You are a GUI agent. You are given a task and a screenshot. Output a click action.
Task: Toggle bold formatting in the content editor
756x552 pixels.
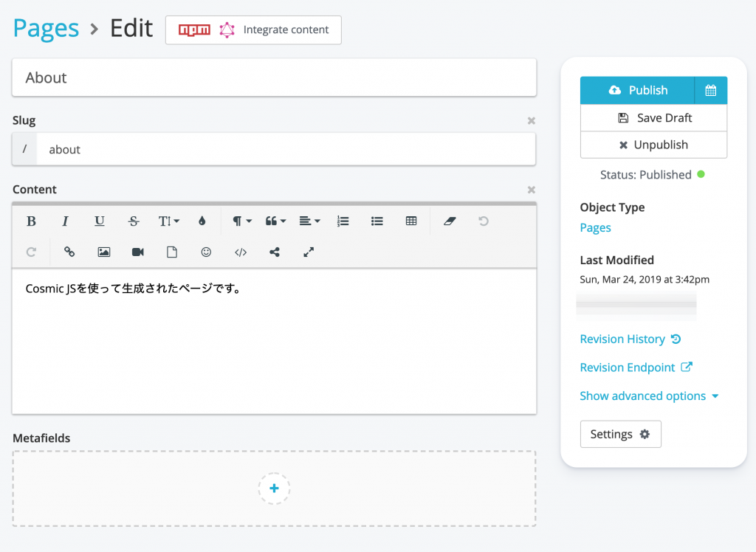click(31, 221)
